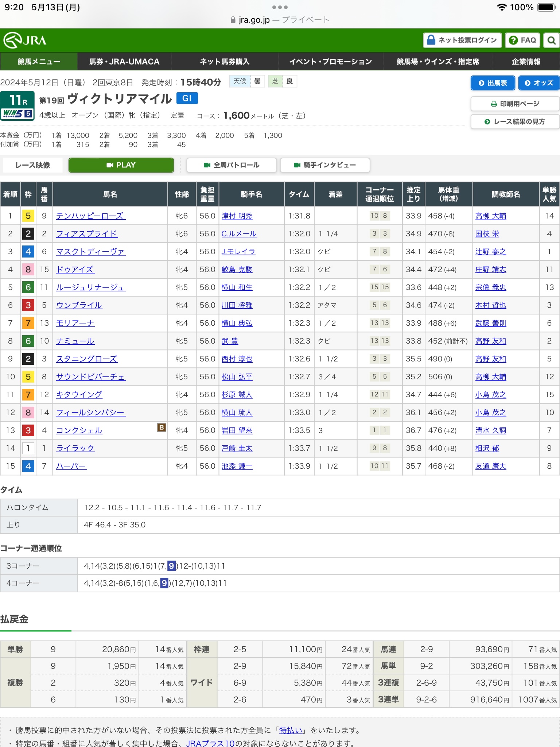Open jockey 横山 和生 link

point(237,287)
